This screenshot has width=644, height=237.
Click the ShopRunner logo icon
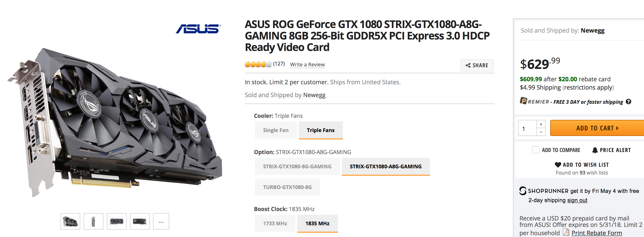click(523, 191)
